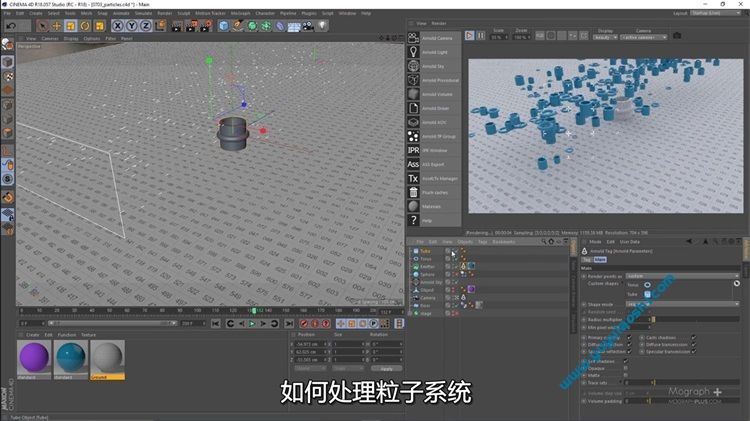Activate the Rotate tool icon
Image resolution: width=750 pixels, height=421 pixels.
(85, 25)
